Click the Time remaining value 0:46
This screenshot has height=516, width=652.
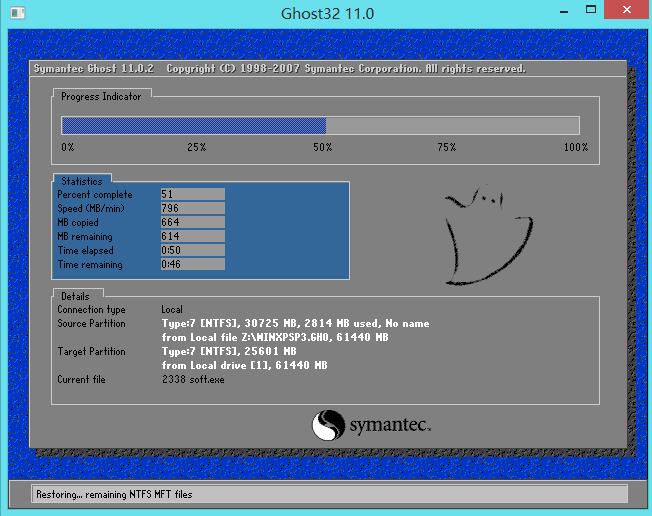tap(193, 264)
